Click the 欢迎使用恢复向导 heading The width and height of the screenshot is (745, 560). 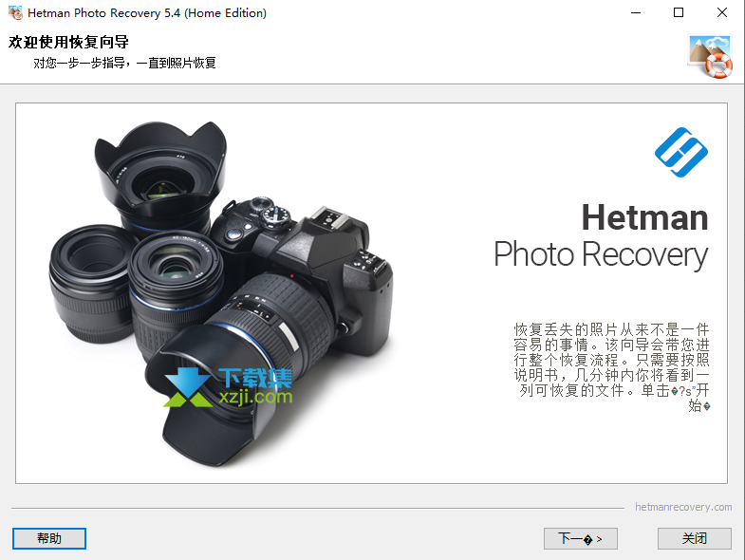tap(68, 42)
